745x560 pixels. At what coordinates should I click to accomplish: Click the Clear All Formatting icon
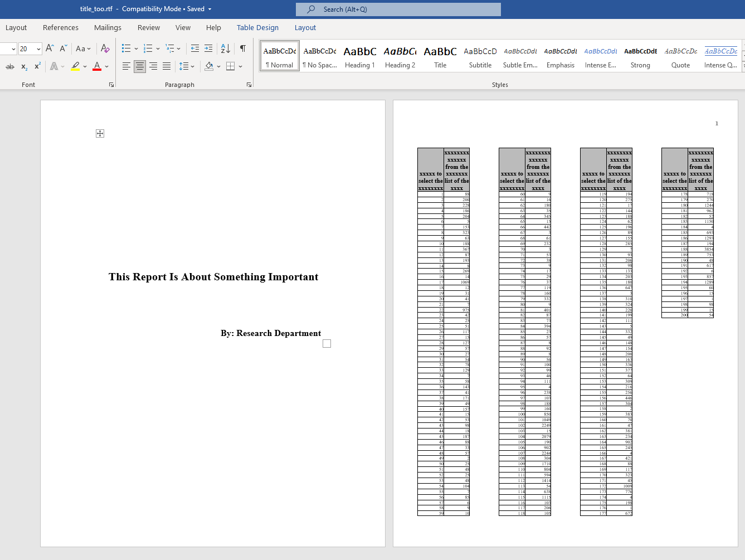pos(105,48)
